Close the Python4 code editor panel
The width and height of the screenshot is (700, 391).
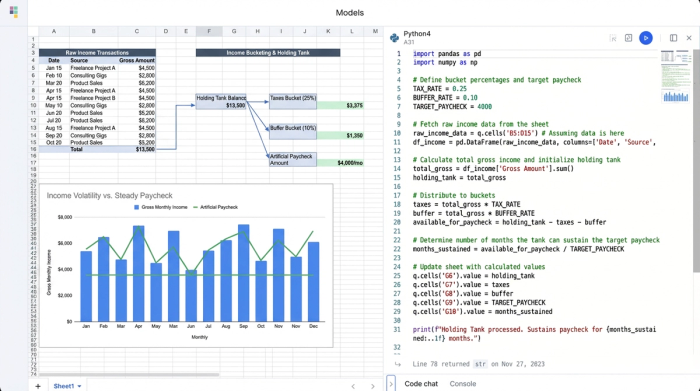(689, 38)
